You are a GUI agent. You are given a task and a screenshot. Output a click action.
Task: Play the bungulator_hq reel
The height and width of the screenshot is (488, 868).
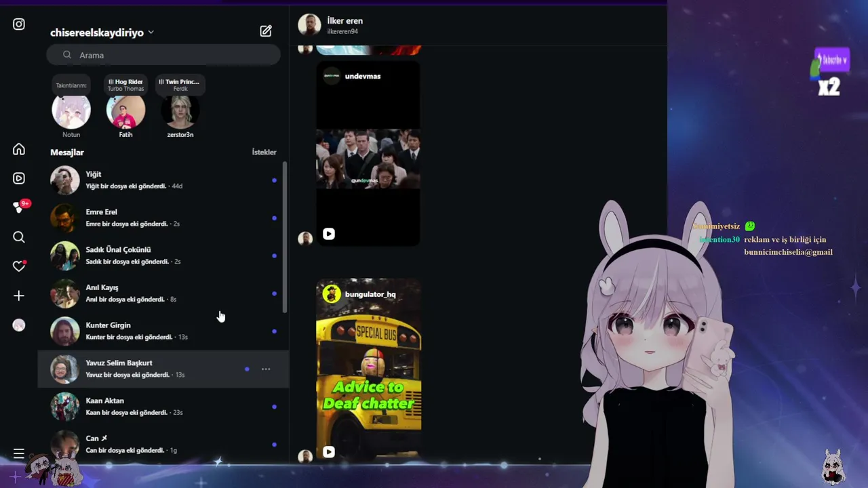click(x=328, y=452)
